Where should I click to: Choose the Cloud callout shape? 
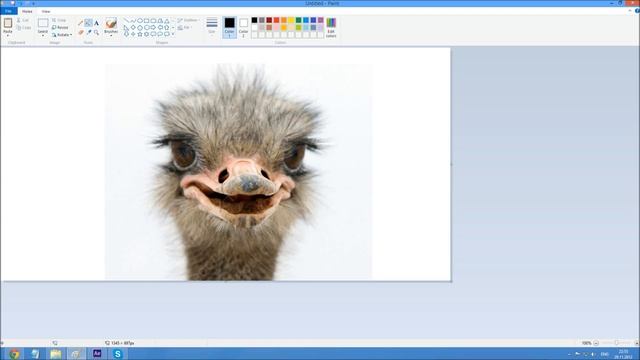pos(167,34)
